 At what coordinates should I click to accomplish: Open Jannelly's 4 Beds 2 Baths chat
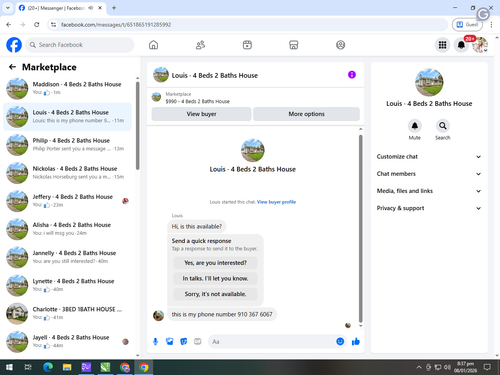pos(67,257)
